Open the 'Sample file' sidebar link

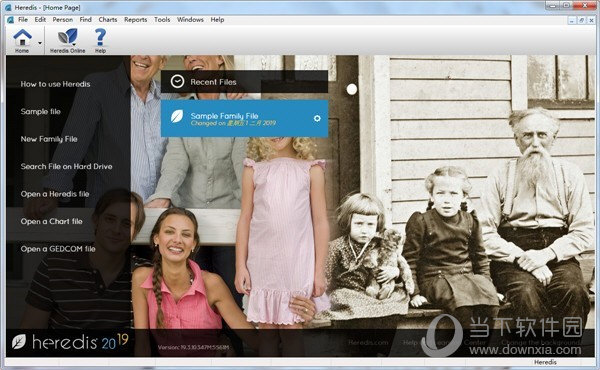(x=41, y=112)
